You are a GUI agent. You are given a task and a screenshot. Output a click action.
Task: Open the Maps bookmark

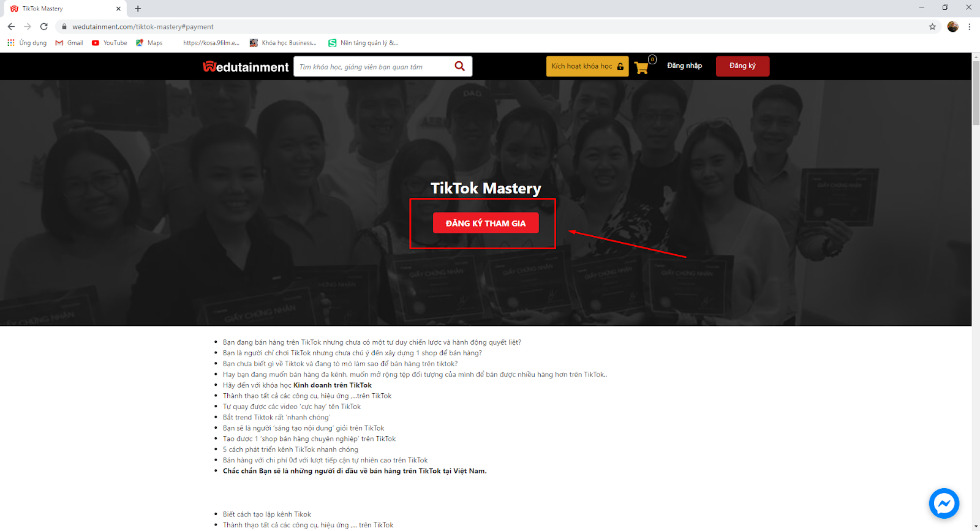coord(149,43)
